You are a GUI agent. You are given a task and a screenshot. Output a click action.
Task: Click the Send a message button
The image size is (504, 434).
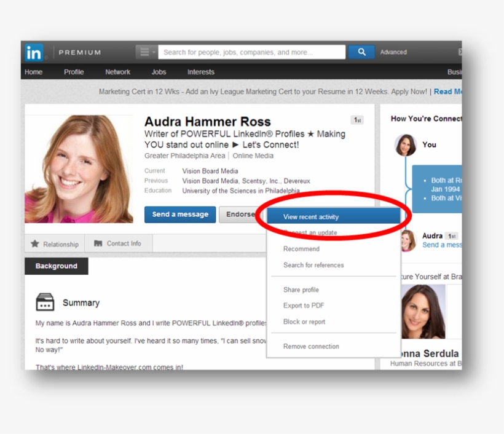point(180,215)
